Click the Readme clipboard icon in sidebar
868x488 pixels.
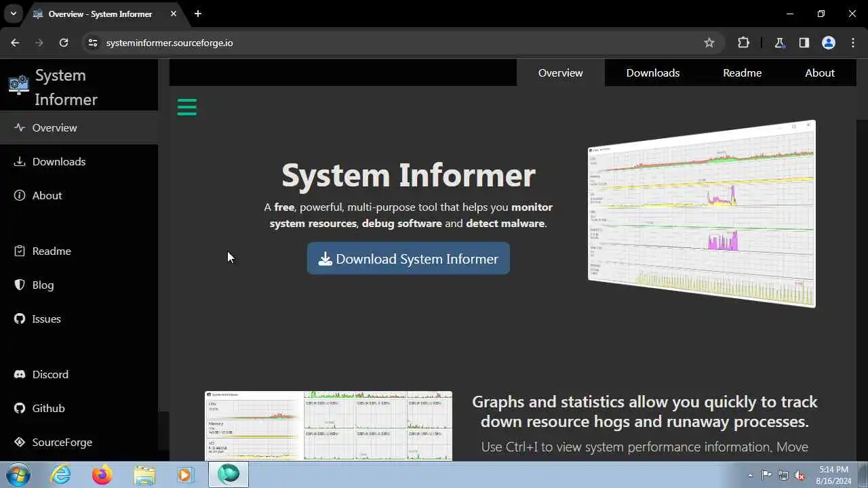coord(20,251)
